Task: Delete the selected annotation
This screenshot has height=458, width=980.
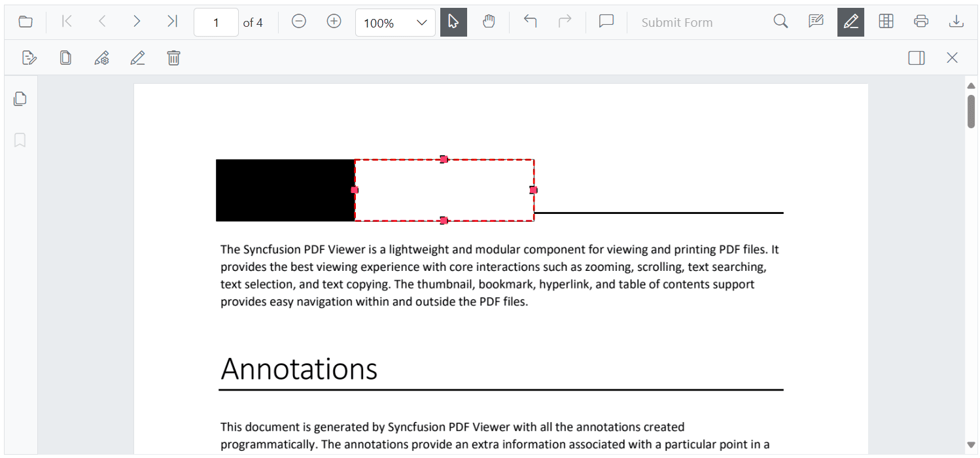Action: 173,58
